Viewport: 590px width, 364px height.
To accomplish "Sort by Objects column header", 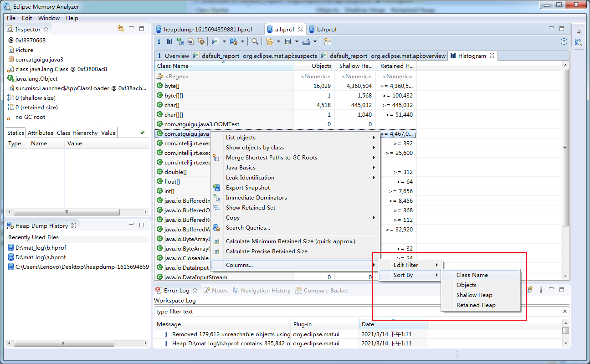I will tap(313, 66).
